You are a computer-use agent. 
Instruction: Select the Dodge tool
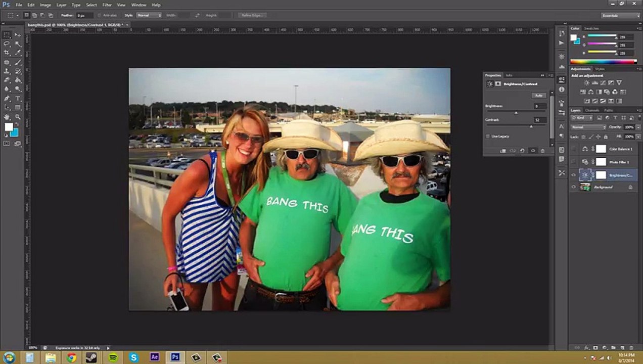coord(18,89)
